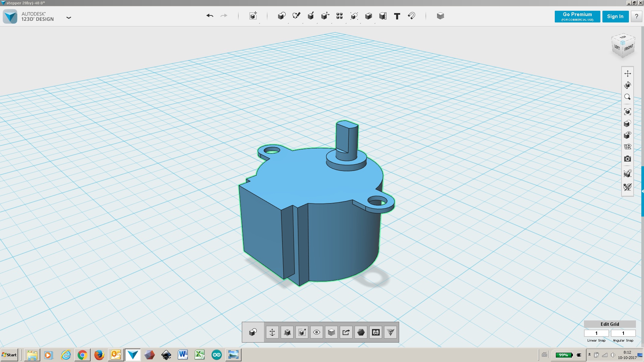
Task: Select the Pan tool in navigation bar
Action: (628, 73)
